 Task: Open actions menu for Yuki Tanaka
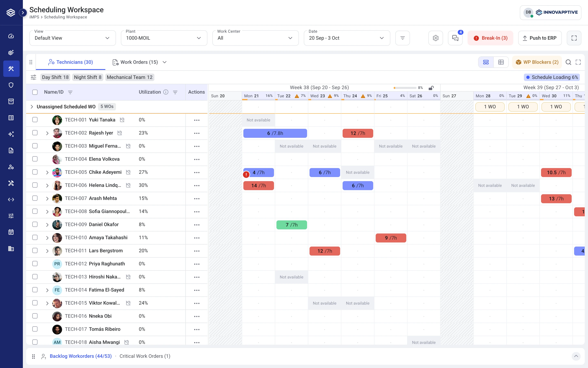tap(197, 120)
